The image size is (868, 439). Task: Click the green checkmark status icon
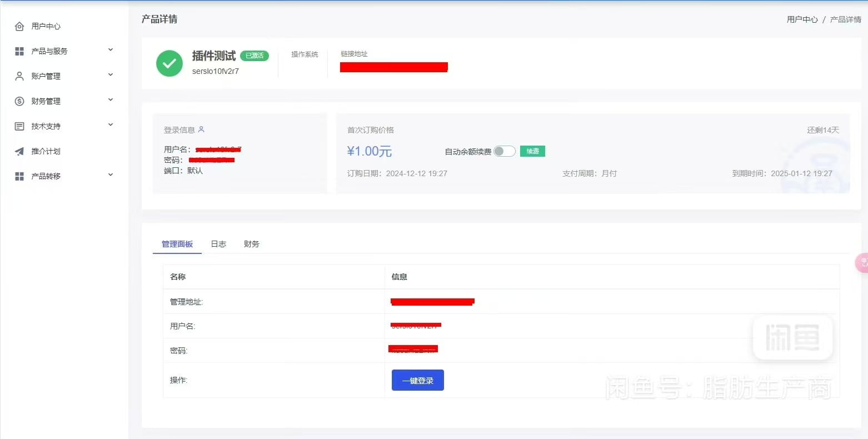pos(169,63)
